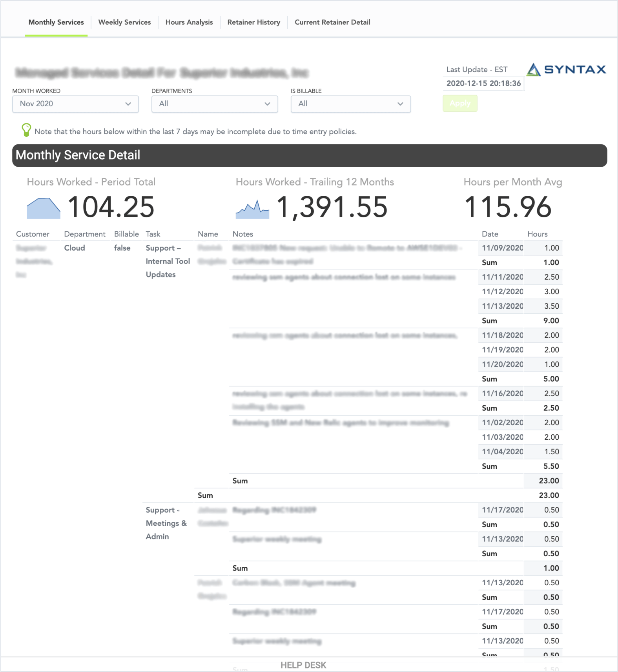Select the Department column header
This screenshot has width=618, height=672.
(85, 234)
